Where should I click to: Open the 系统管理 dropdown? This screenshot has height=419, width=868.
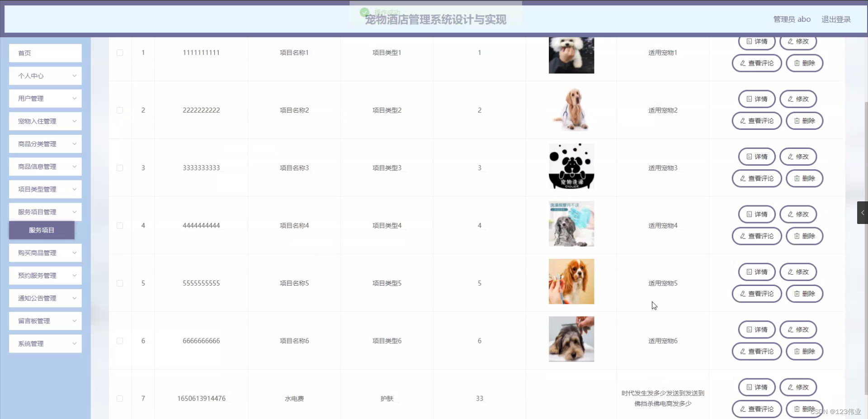(x=45, y=343)
